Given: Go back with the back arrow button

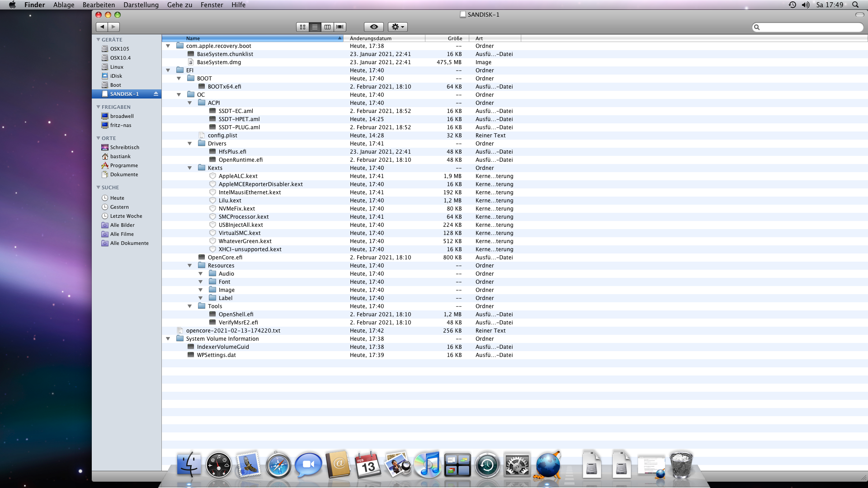Looking at the screenshot, I should (x=102, y=27).
